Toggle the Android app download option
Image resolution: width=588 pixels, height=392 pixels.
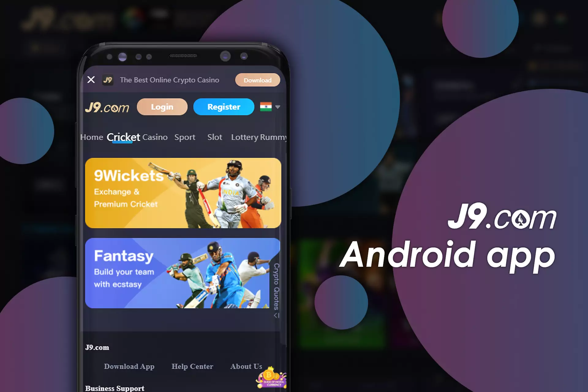click(x=258, y=80)
